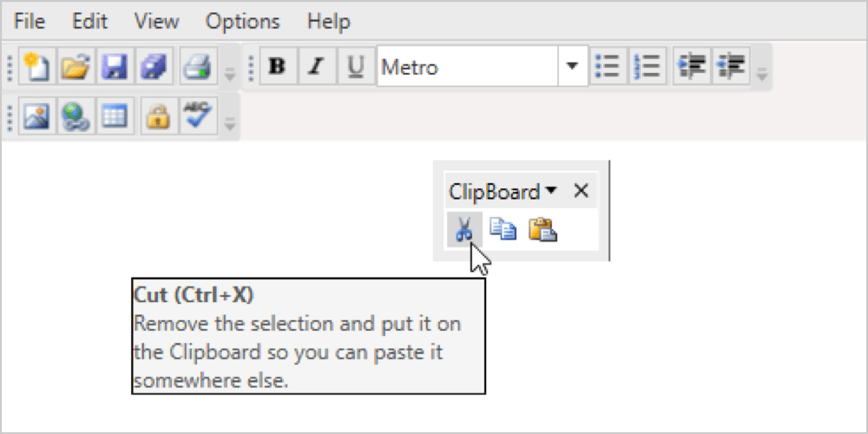Save the document with floppy icon
Image resolution: width=868 pixels, height=434 pixels.
pos(115,68)
